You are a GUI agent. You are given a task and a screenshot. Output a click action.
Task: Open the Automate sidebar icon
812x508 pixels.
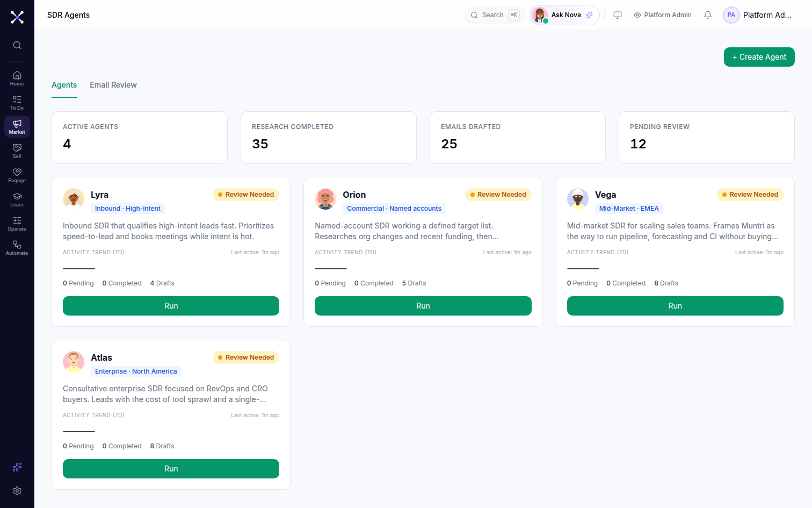(17, 248)
